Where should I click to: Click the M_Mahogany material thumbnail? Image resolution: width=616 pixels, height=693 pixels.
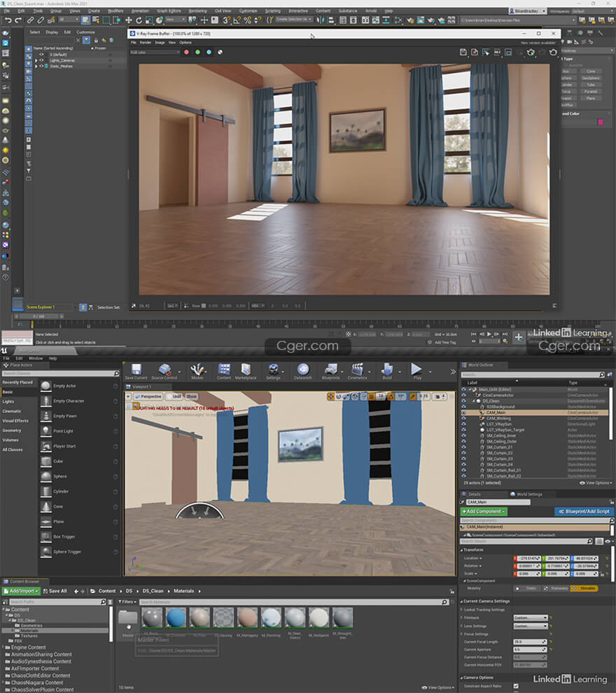[x=247, y=617]
